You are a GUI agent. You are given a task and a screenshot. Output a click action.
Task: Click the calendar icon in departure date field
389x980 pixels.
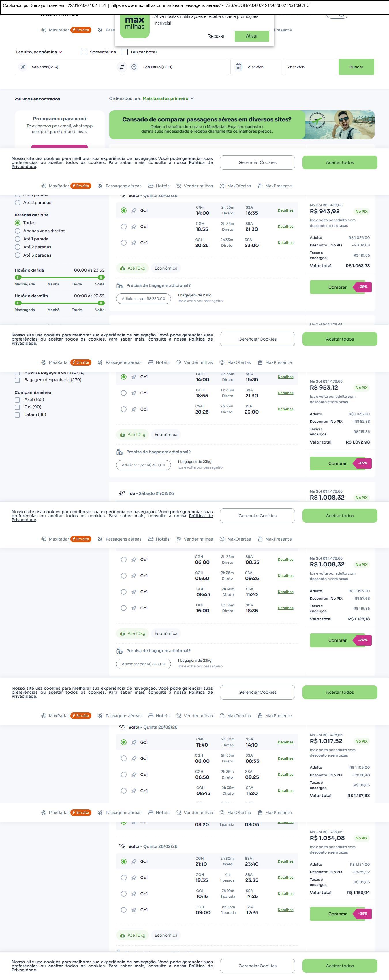(x=238, y=67)
